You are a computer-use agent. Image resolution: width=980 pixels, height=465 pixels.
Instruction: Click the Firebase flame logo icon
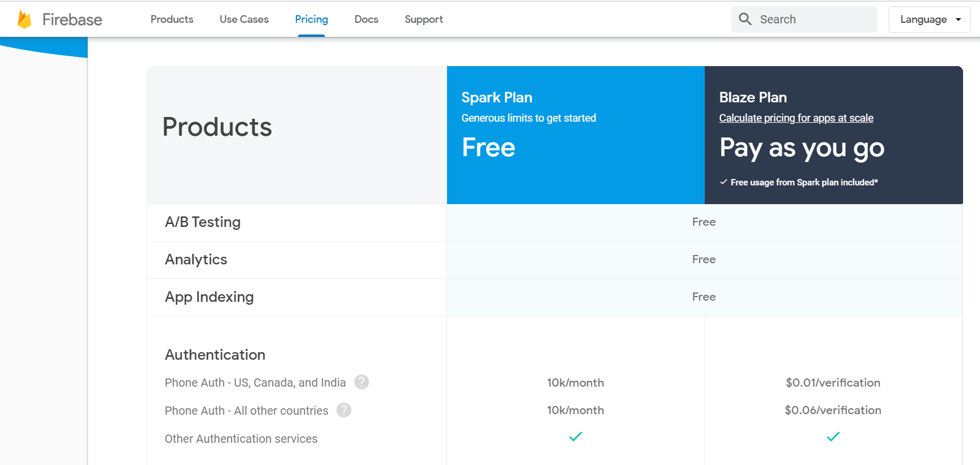[x=25, y=19]
